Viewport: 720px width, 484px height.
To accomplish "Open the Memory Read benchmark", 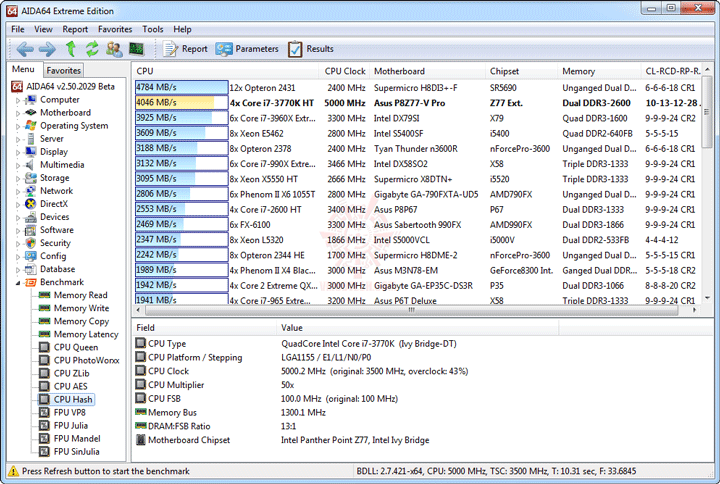I will 80,295.
